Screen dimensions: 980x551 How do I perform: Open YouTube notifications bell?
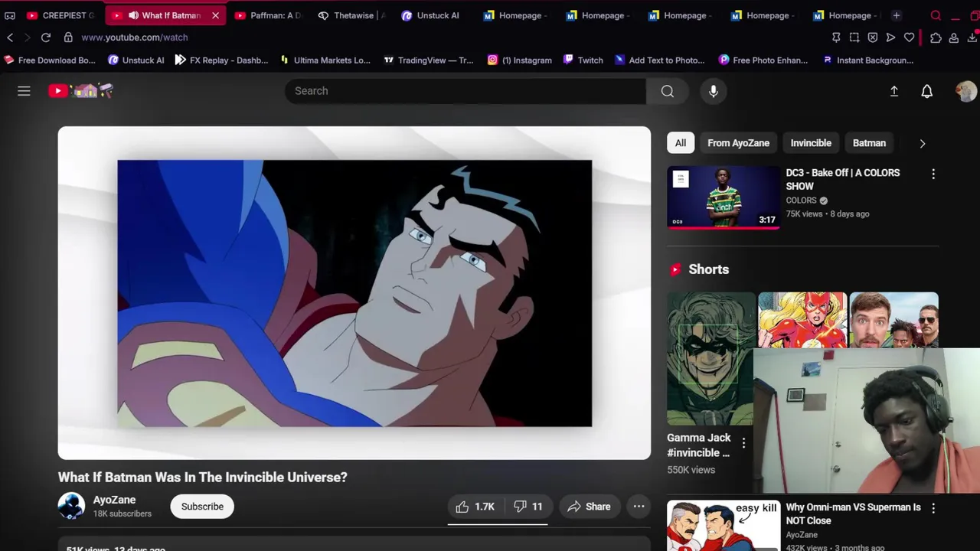(x=926, y=91)
